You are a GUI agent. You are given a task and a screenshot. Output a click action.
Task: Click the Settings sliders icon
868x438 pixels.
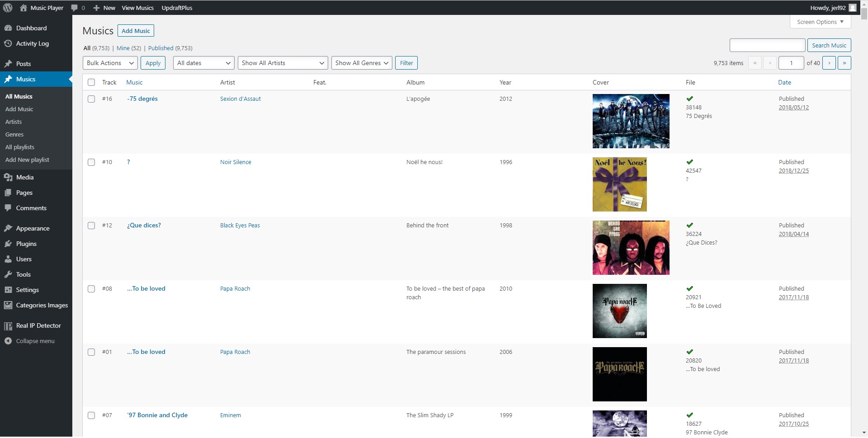pyautogui.click(x=8, y=290)
